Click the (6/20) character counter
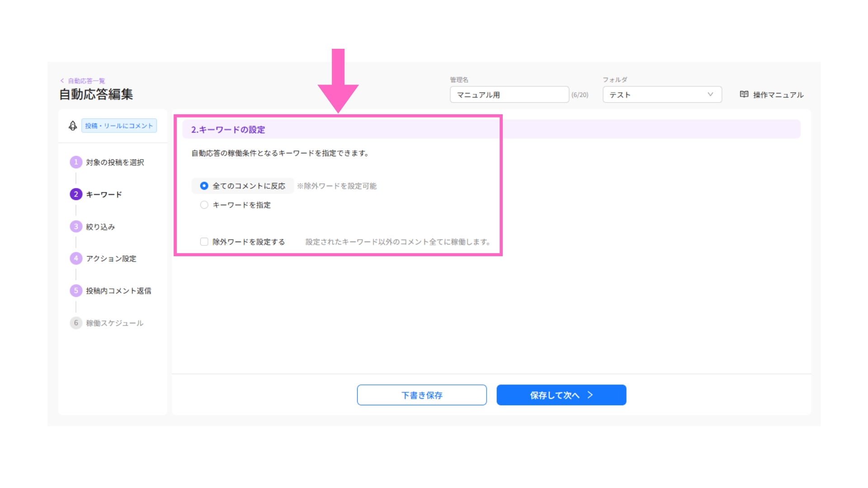This screenshot has width=868, height=488. [580, 95]
